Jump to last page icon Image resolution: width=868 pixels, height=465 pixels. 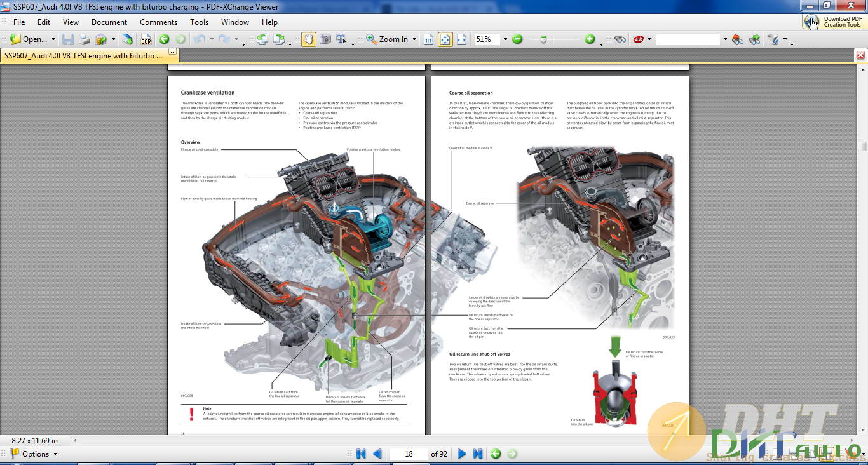tap(478, 454)
